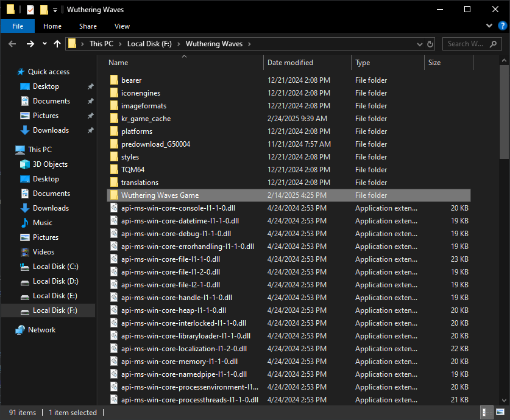Open Local Disk (D:) in navigation pane
The width and height of the screenshot is (510, 420).
point(55,281)
